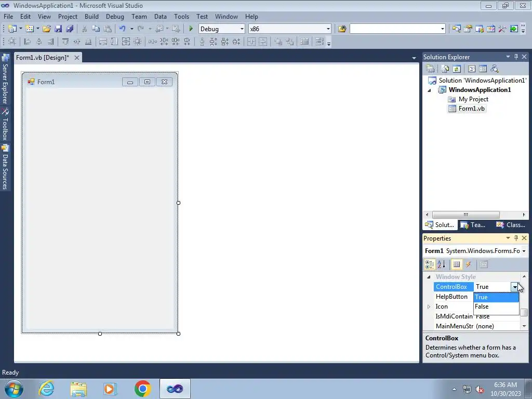Viewport: 532px width, 399px height.
Task: Toggle the Properties list view button
Action: click(457, 264)
